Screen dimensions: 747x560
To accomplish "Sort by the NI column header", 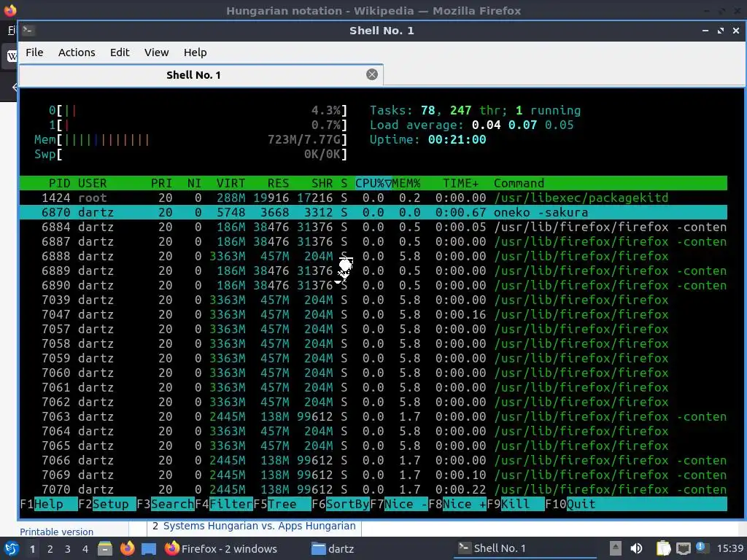I will (x=194, y=183).
